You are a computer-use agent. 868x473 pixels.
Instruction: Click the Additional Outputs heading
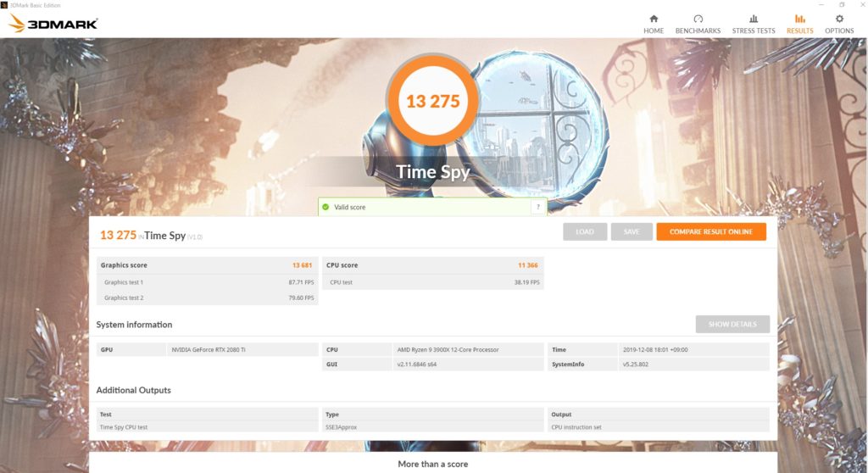pyautogui.click(x=133, y=391)
